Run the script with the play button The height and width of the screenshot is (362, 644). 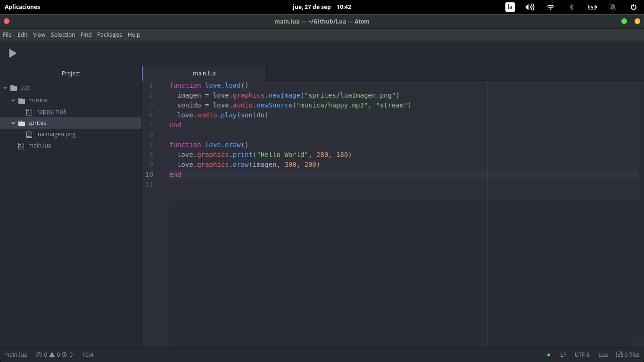[12, 53]
